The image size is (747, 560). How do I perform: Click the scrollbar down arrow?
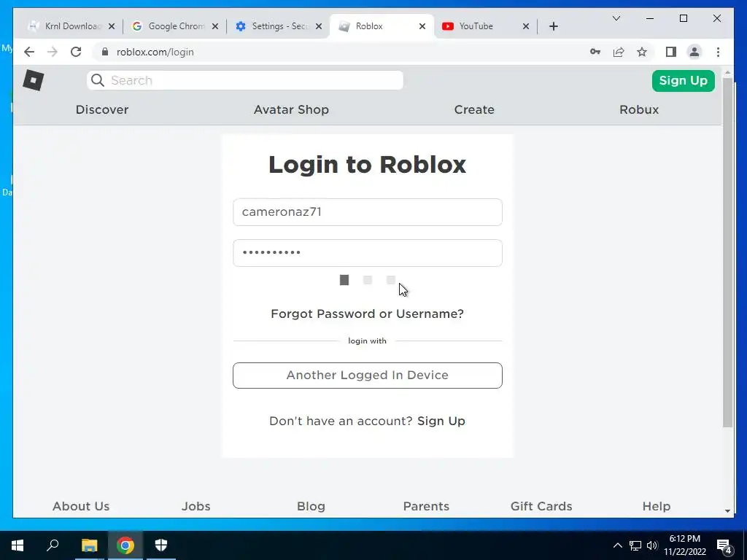coord(727,511)
